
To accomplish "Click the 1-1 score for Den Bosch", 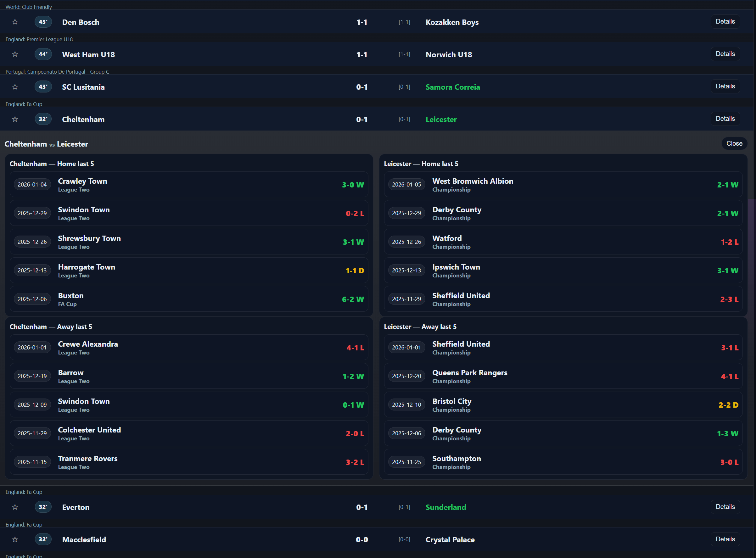I will [x=362, y=22].
